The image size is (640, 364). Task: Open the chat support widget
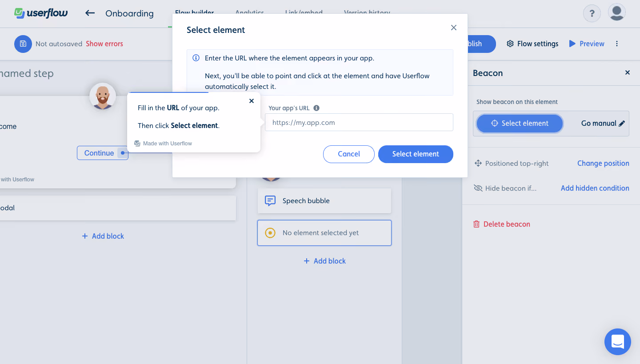[x=618, y=342]
